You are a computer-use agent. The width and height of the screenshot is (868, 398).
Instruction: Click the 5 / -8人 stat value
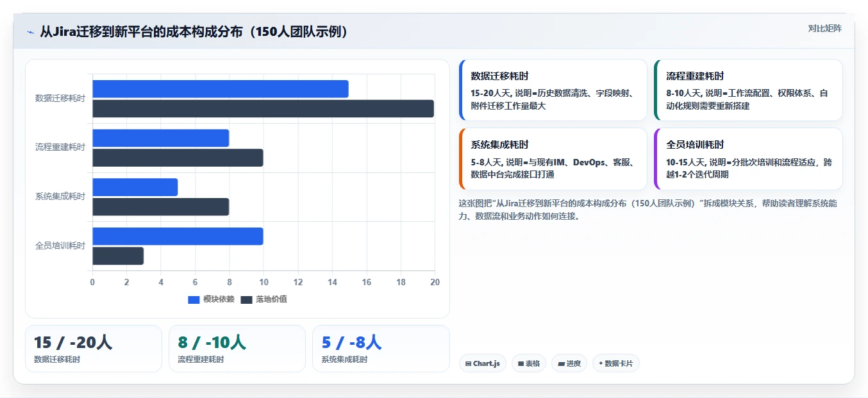tap(351, 343)
